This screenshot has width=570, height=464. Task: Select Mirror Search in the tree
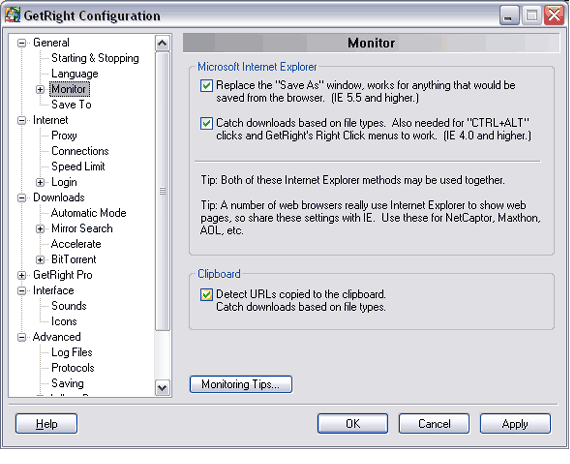(82, 228)
